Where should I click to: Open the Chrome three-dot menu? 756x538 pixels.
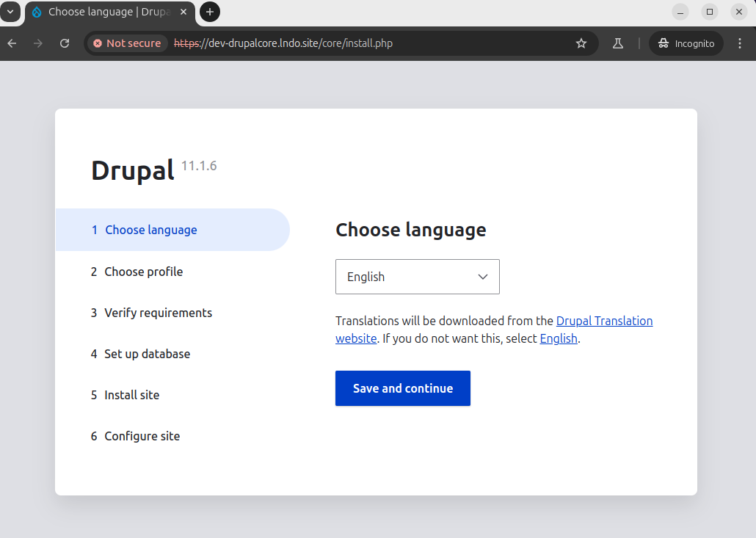tap(740, 43)
